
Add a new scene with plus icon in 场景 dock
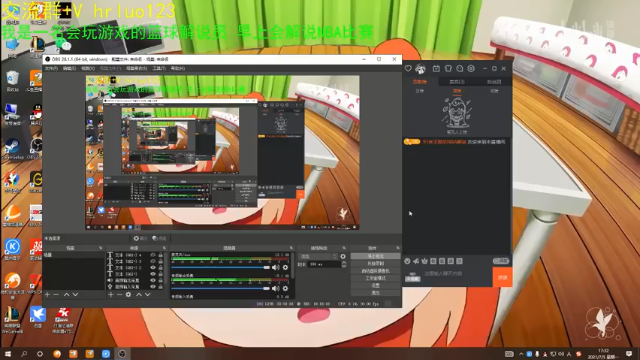pyautogui.click(x=47, y=294)
